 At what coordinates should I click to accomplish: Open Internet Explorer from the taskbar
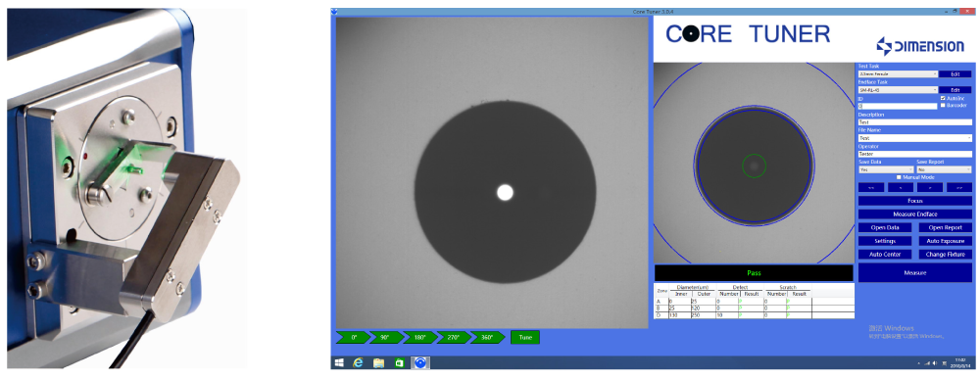358,362
